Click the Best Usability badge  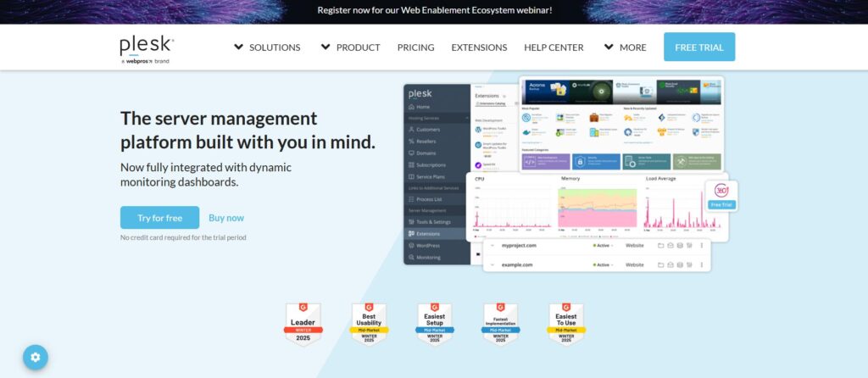(x=369, y=325)
